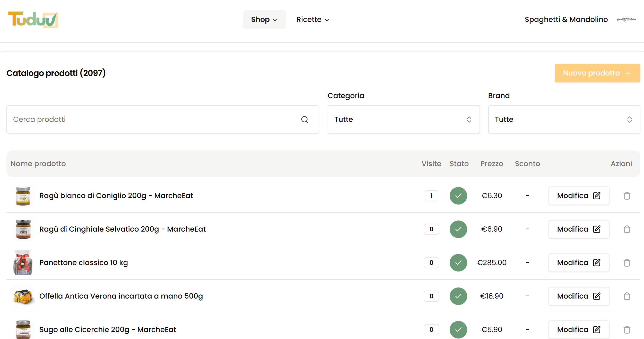Click the Panettone classico product thumbnail
The image size is (644, 339).
tap(23, 263)
